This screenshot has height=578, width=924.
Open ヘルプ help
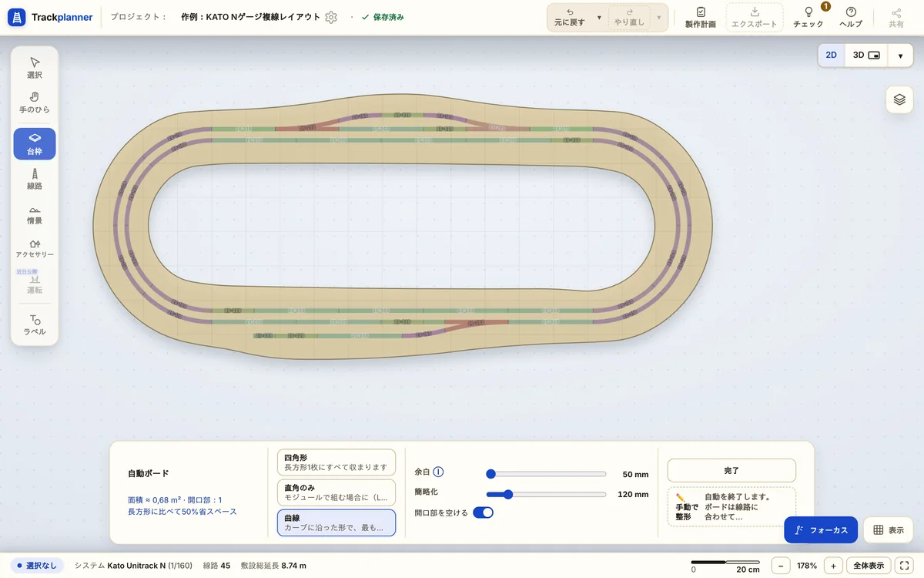click(x=851, y=17)
